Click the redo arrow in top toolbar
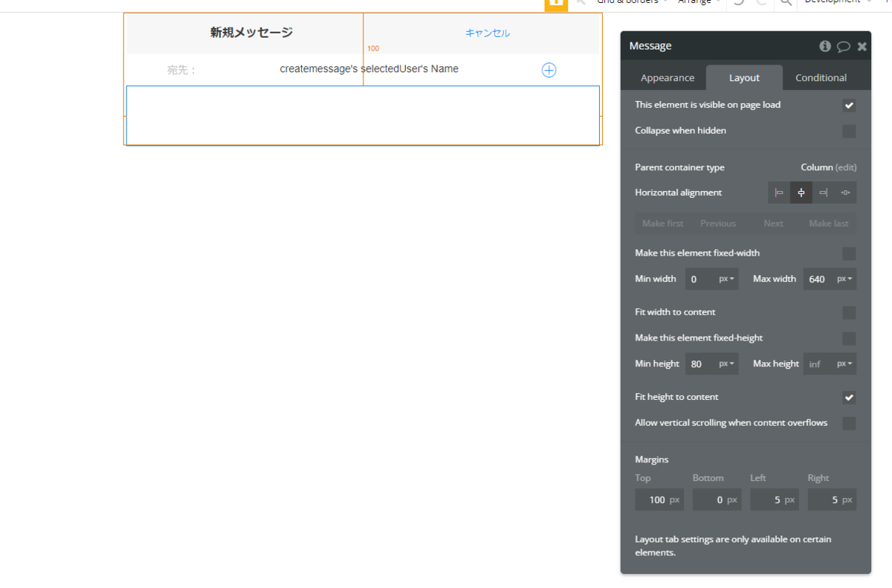This screenshot has width=892, height=588. click(761, 3)
